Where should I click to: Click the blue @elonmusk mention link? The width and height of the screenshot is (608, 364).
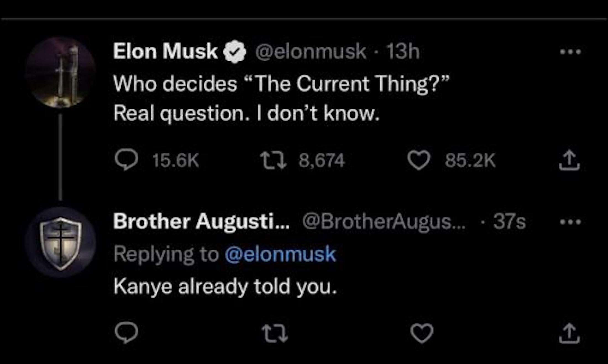[280, 254]
